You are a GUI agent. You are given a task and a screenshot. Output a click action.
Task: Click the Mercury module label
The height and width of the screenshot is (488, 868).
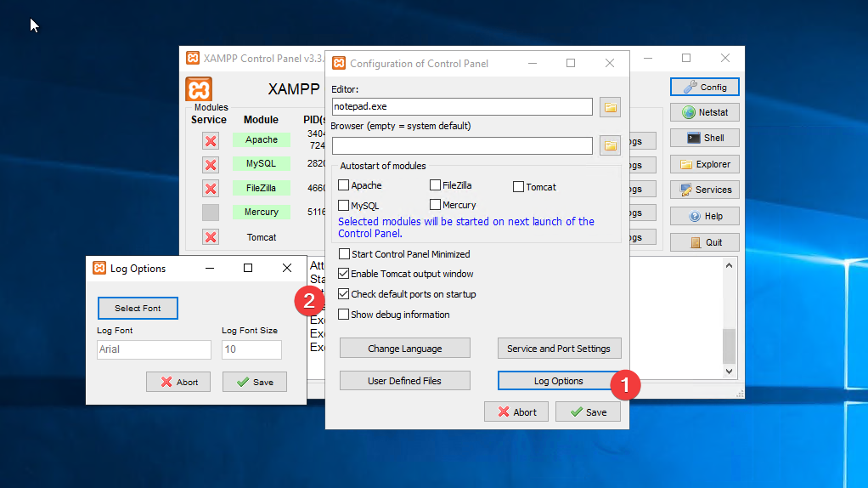tap(262, 212)
